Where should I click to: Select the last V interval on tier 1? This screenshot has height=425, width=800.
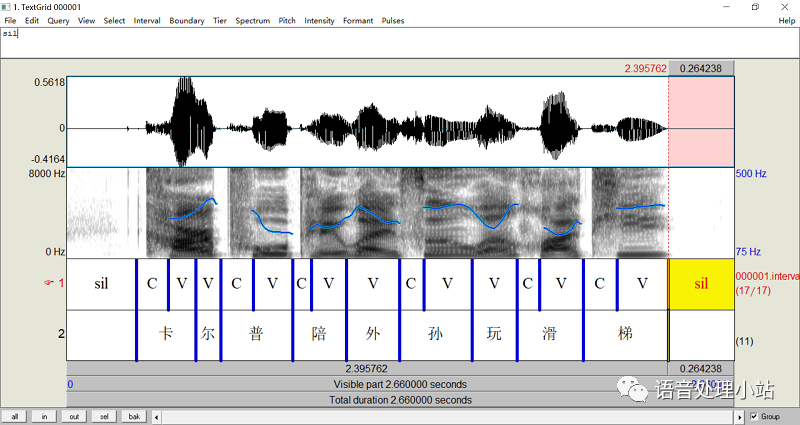pyautogui.click(x=642, y=284)
